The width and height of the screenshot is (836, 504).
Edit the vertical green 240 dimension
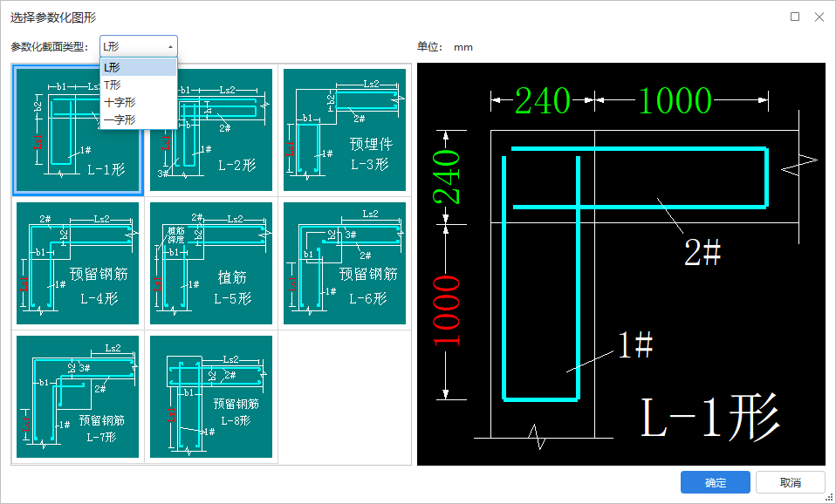pos(447,177)
